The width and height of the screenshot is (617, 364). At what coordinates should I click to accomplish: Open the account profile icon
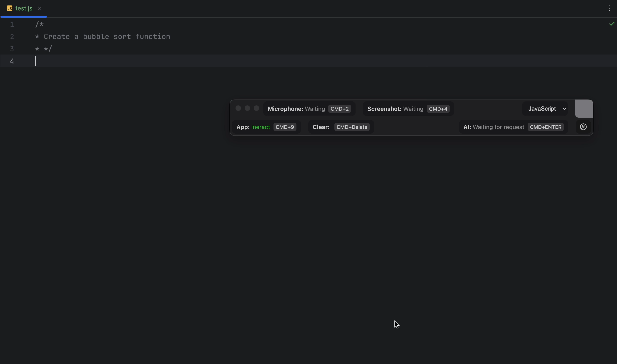[x=583, y=127]
